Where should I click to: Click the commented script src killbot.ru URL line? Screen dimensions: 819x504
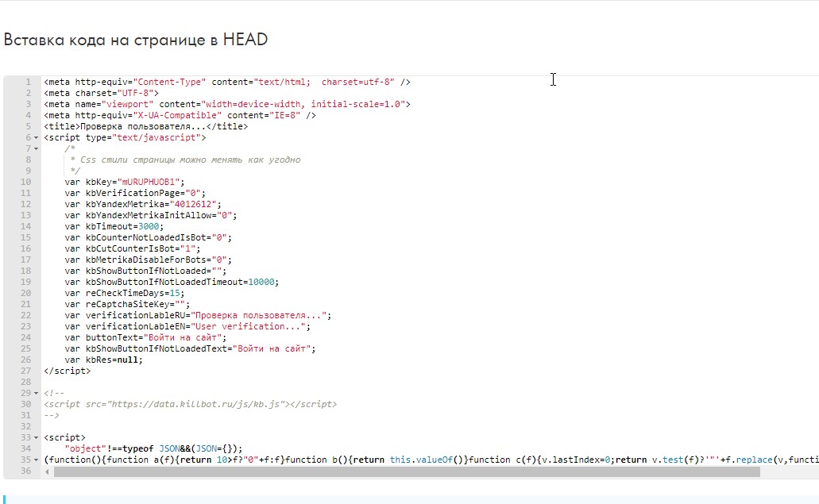click(x=190, y=404)
